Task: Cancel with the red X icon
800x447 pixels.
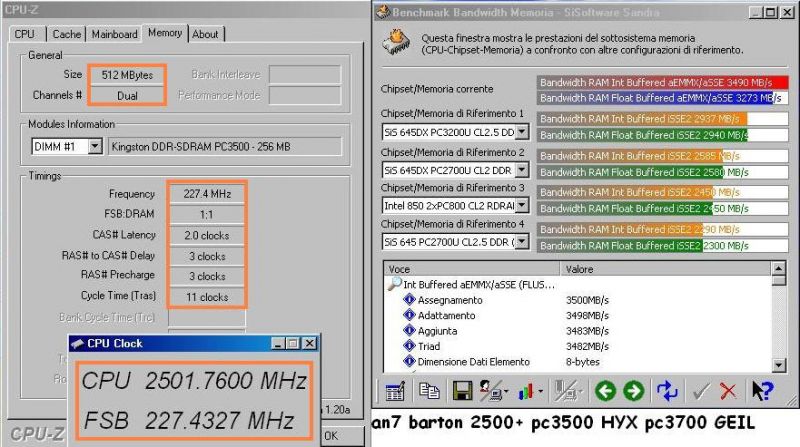Action: pyautogui.click(x=728, y=391)
